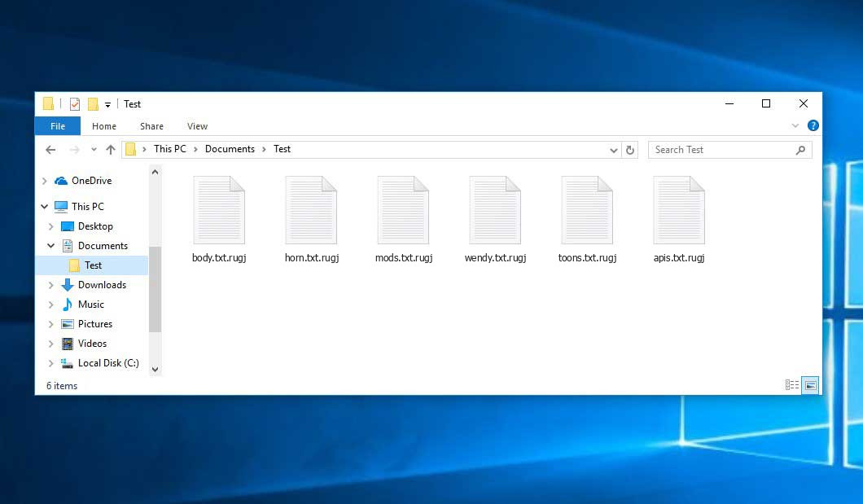Expand the Quick Access Toolbar customize menu
The width and height of the screenshot is (863, 504).
point(107,103)
